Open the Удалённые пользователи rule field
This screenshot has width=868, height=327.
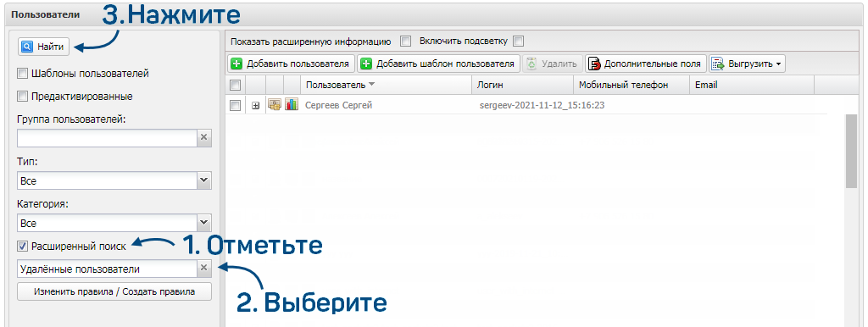[x=107, y=269]
